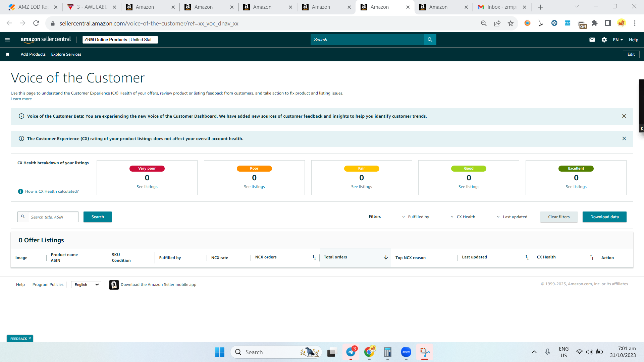
Task: See listings under Very poor
Action: pos(147,187)
